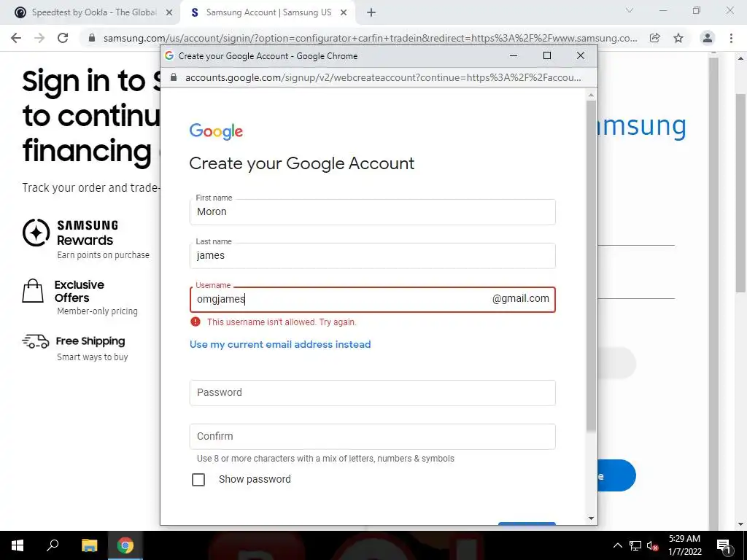Click 'Earn points on purchase' text
The height and width of the screenshot is (560, 747).
point(103,255)
